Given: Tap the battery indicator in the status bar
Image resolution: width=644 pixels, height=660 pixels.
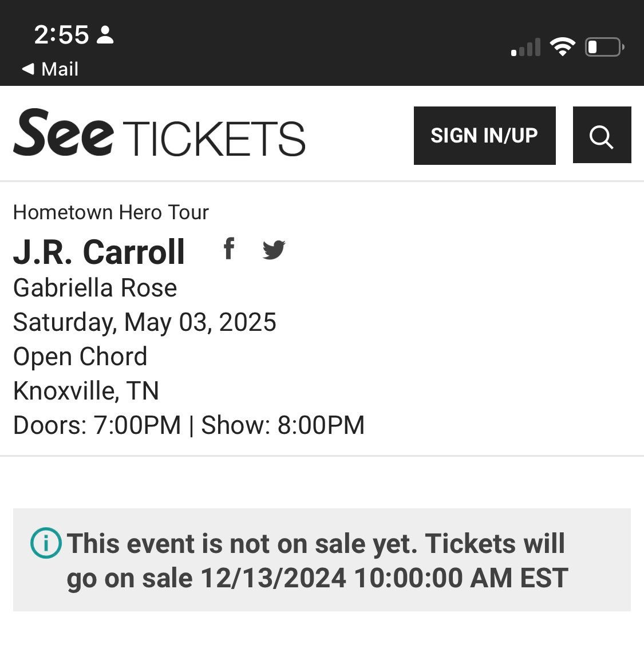Looking at the screenshot, I should click(602, 47).
